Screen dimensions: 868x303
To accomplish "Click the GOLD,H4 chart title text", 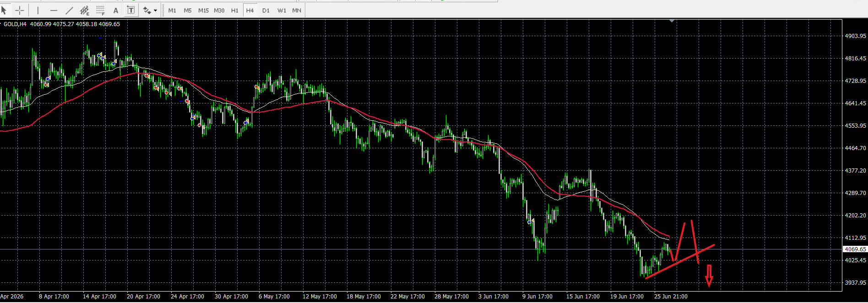I will pyautogui.click(x=15, y=24).
